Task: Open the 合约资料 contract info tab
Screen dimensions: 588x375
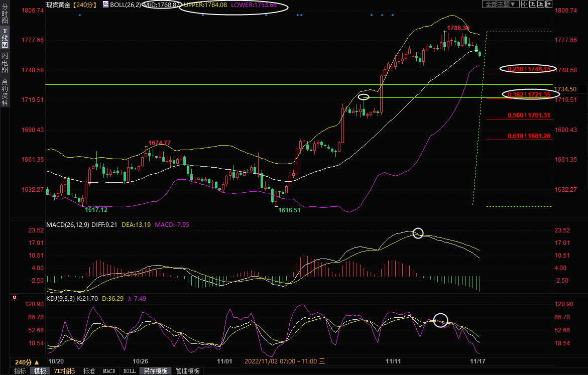Action: 5,92
